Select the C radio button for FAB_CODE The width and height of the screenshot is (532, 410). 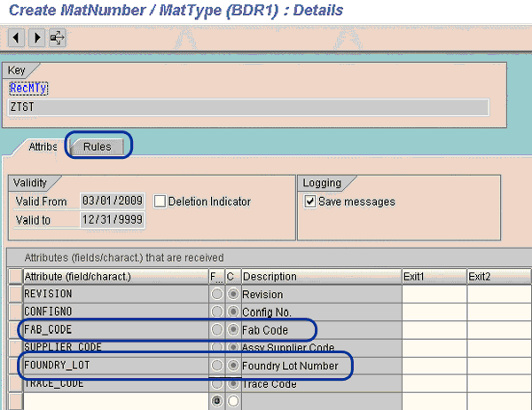[231, 330]
